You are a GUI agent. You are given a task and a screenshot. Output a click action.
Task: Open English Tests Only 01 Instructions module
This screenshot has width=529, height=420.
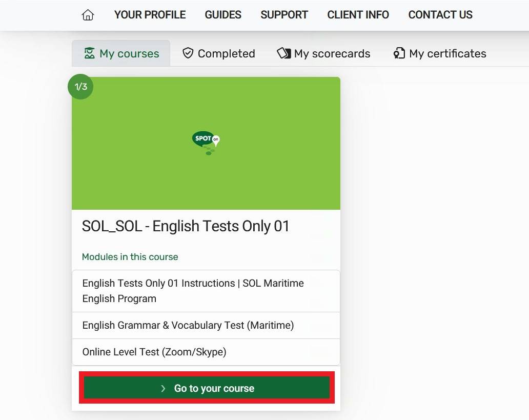[206, 291]
